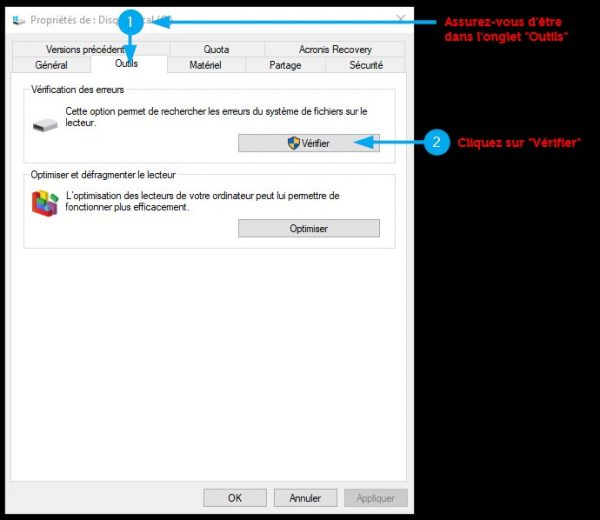Click the shield icon on the Vérifier button
The width and height of the screenshot is (600, 520).
[293, 143]
